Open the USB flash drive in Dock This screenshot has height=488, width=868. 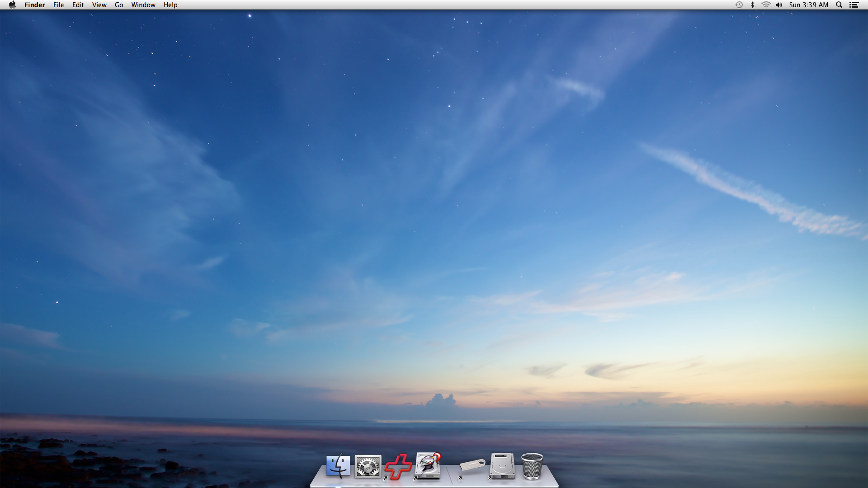(x=472, y=465)
